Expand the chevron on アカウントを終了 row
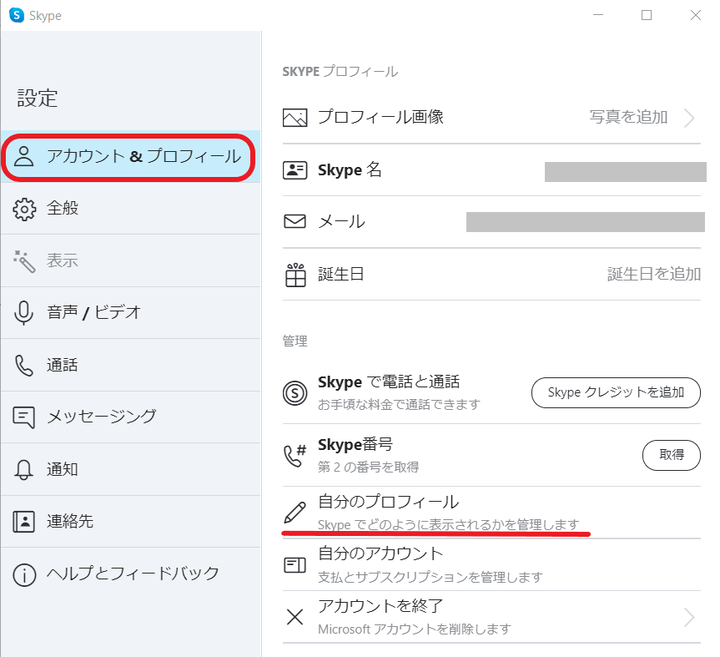The width and height of the screenshot is (720, 657). click(689, 618)
